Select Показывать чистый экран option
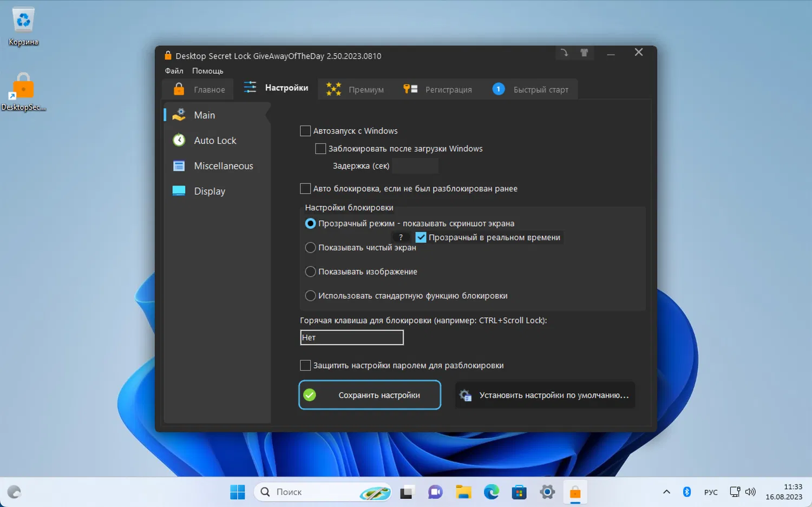The width and height of the screenshot is (812, 507). tap(310, 248)
